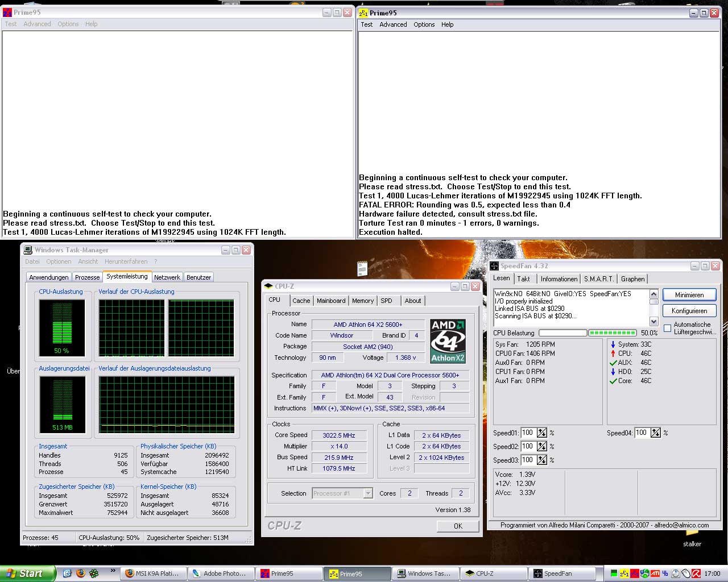Click the Show Desktop quick launch icon
Image resolution: width=728 pixels, height=582 pixels.
[67, 573]
